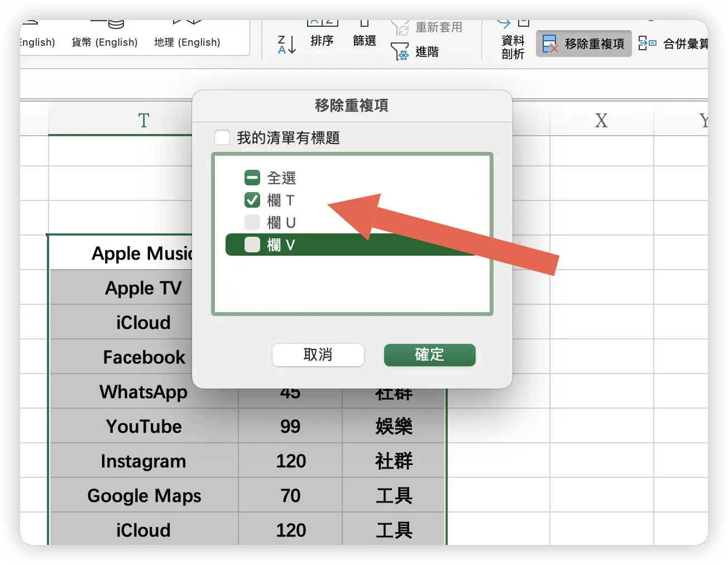728x565 pixels.
Task: Toggle the 全選 select all checkbox
Action: [x=252, y=178]
